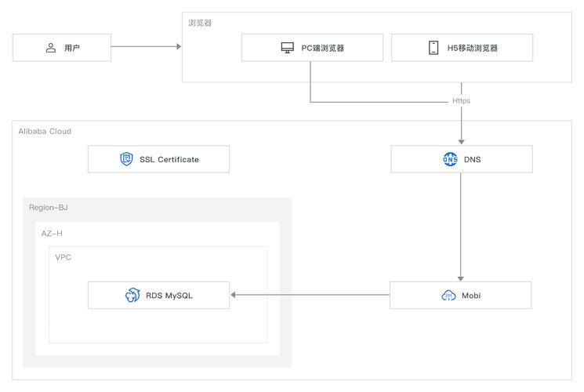584x392 pixels.
Task: Select the SSL Certificate text label
Action: pyautogui.click(x=169, y=159)
